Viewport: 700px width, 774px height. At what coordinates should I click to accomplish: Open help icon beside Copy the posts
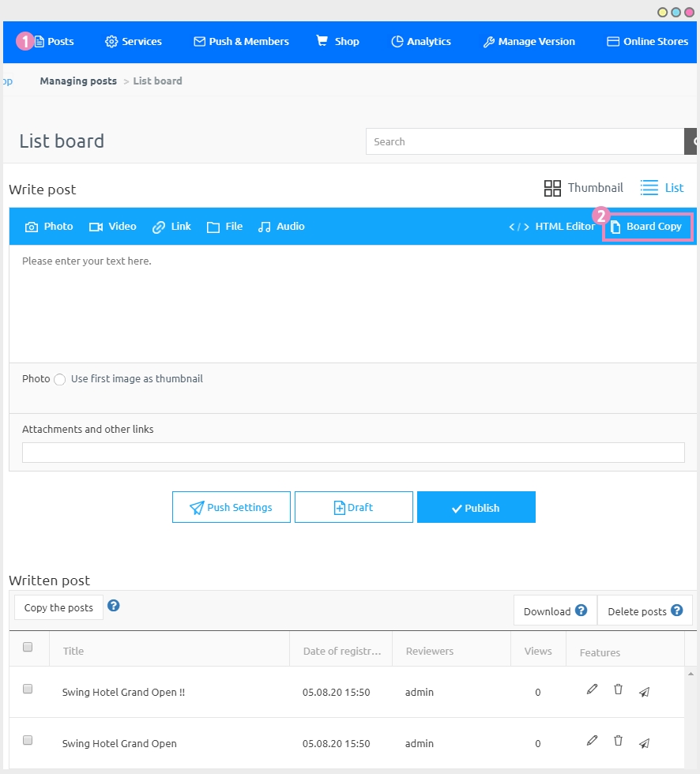click(114, 606)
